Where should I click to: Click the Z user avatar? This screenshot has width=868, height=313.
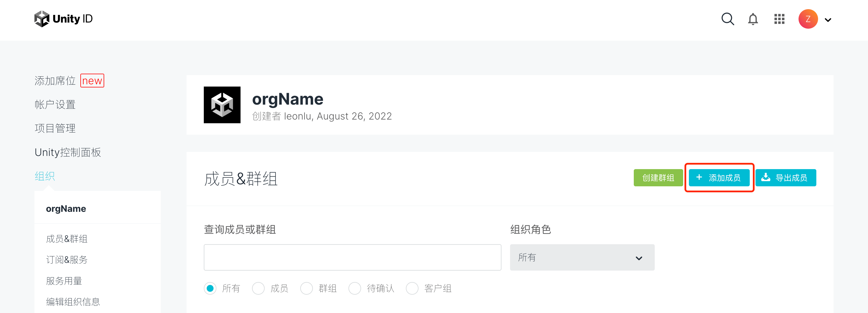coord(808,19)
